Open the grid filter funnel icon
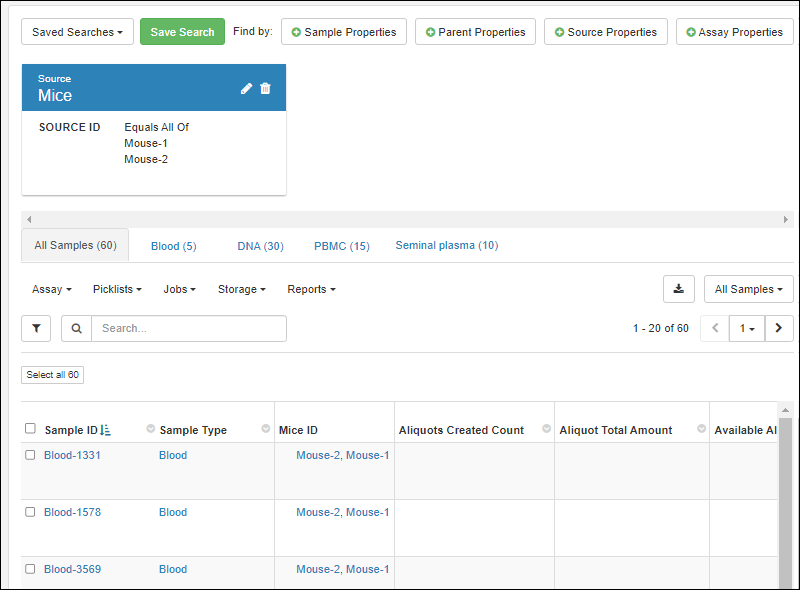Viewport: 800px width, 590px height. coord(36,328)
